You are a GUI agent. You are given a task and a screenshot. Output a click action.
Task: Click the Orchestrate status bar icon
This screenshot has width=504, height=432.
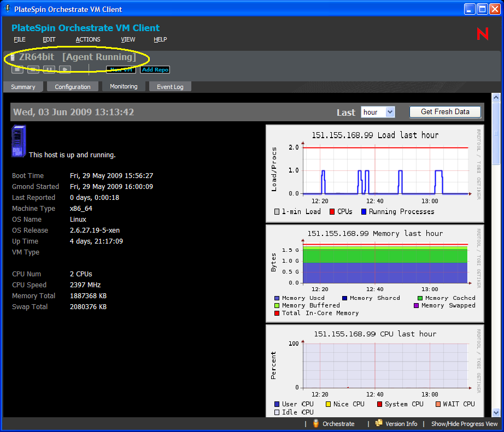point(316,424)
